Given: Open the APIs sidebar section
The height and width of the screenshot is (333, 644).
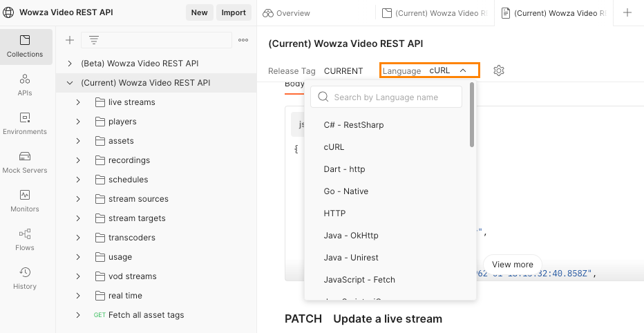Looking at the screenshot, I should [25, 86].
